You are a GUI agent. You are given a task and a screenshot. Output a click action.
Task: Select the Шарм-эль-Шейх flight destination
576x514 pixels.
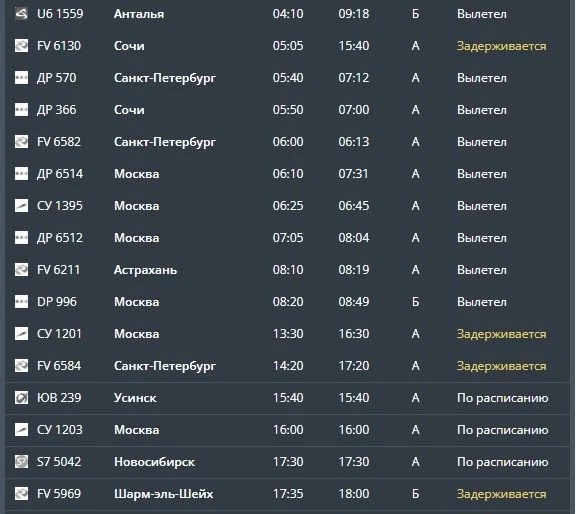pos(163,494)
